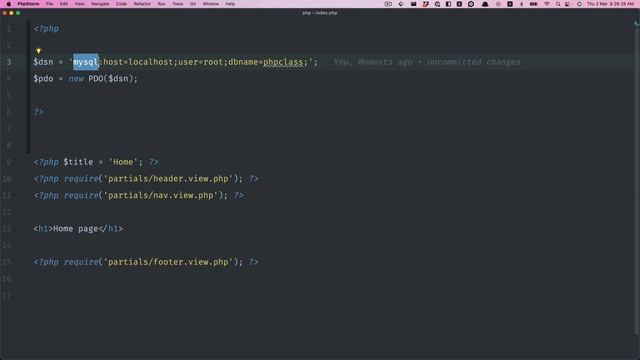The image size is (640, 360).
Task: Click the editor vertical scrollbar
Action: coord(637,180)
